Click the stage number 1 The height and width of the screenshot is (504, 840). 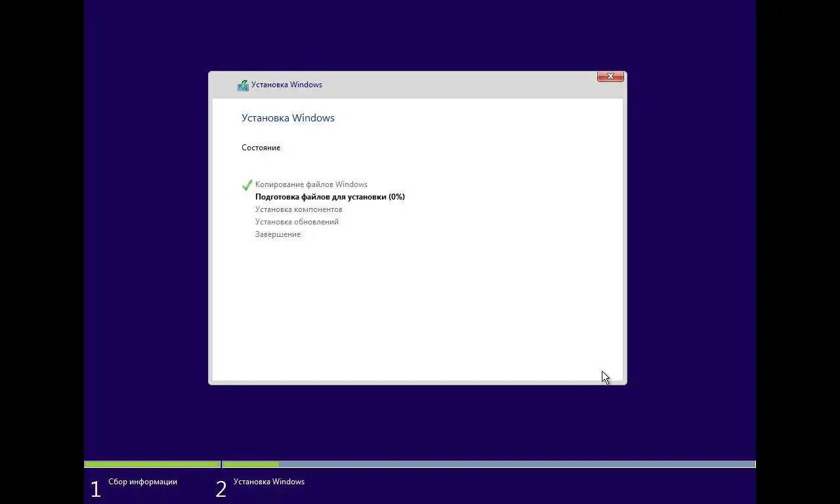tap(96, 489)
